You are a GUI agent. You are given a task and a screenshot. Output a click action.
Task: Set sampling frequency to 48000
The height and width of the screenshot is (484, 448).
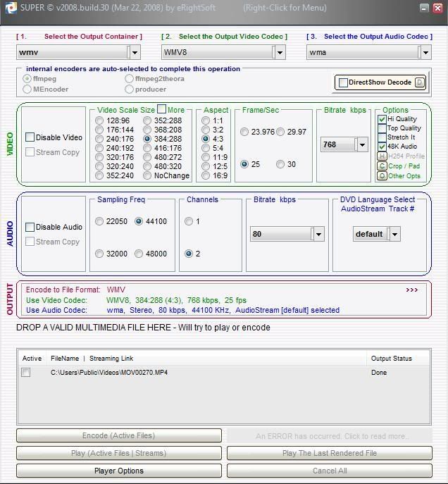[x=139, y=254]
